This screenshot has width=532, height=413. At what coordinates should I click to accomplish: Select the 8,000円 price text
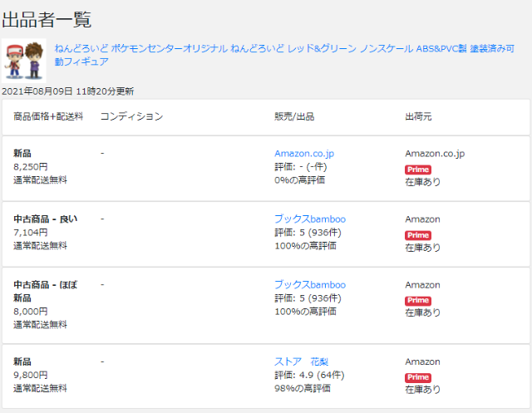click(x=31, y=312)
